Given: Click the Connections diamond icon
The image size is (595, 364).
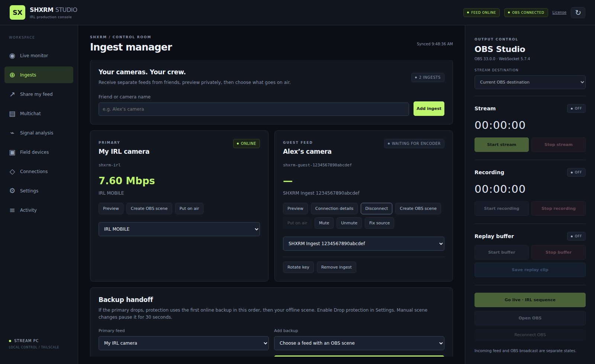Looking at the screenshot, I should click(12, 172).
